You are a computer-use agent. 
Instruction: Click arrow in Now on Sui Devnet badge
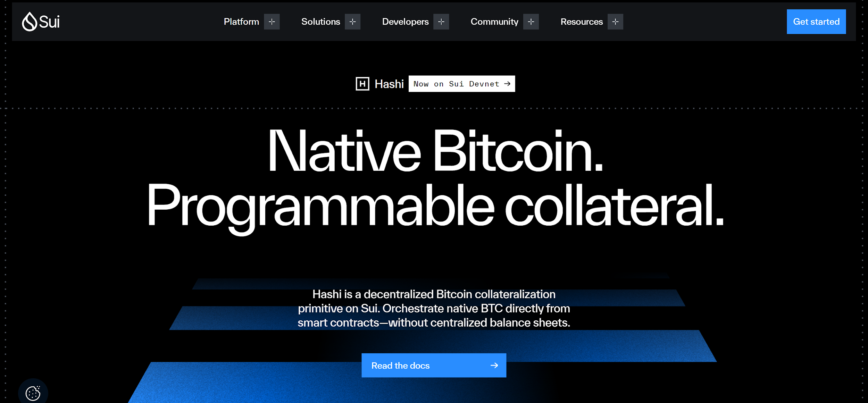tap(507, 84)
